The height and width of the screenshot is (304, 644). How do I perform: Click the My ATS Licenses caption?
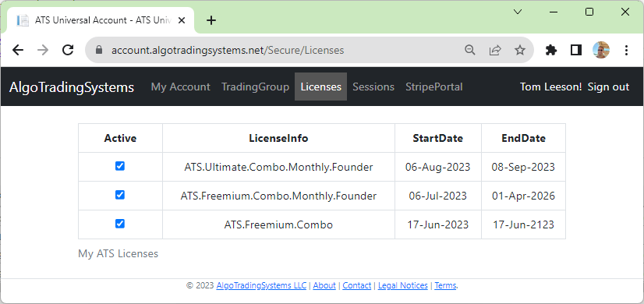(118, 254)
